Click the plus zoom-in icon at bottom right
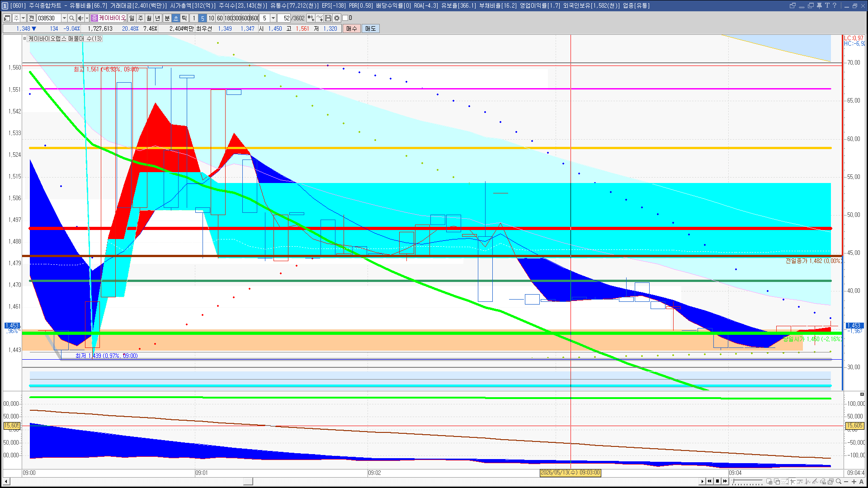Viewport: 868px width, 488px height. pos(854,481)
